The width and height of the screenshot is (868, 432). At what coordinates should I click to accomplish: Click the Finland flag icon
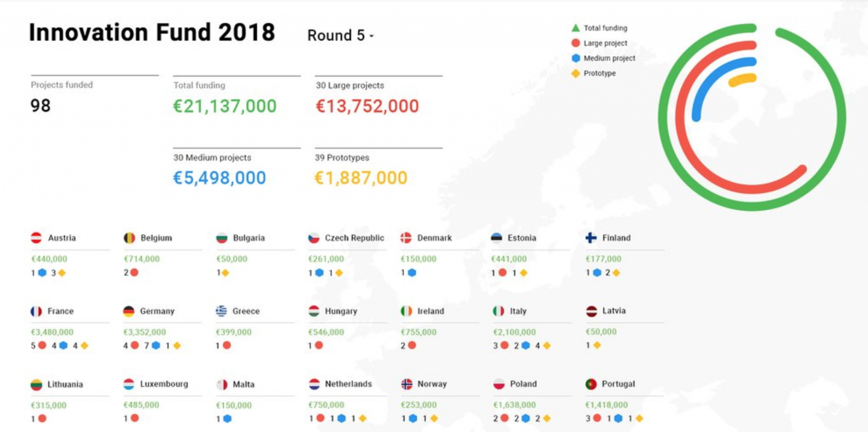(591, 238)
